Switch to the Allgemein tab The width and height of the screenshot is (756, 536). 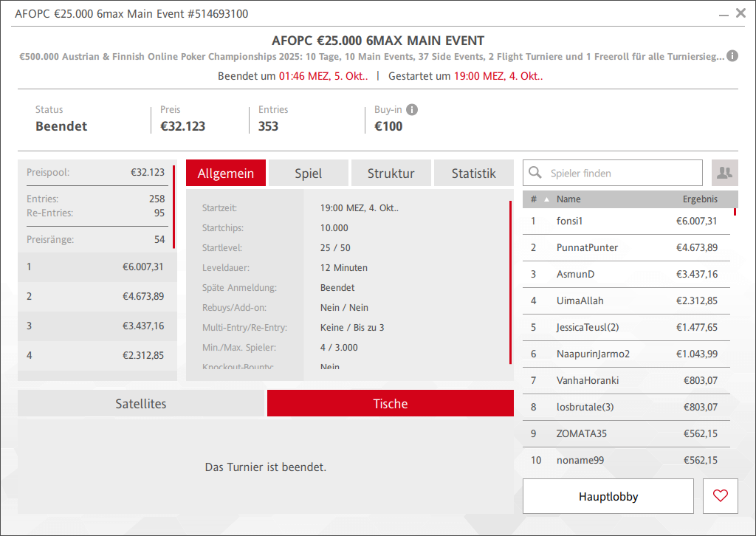pyautogui.click(x=226, y=173)
